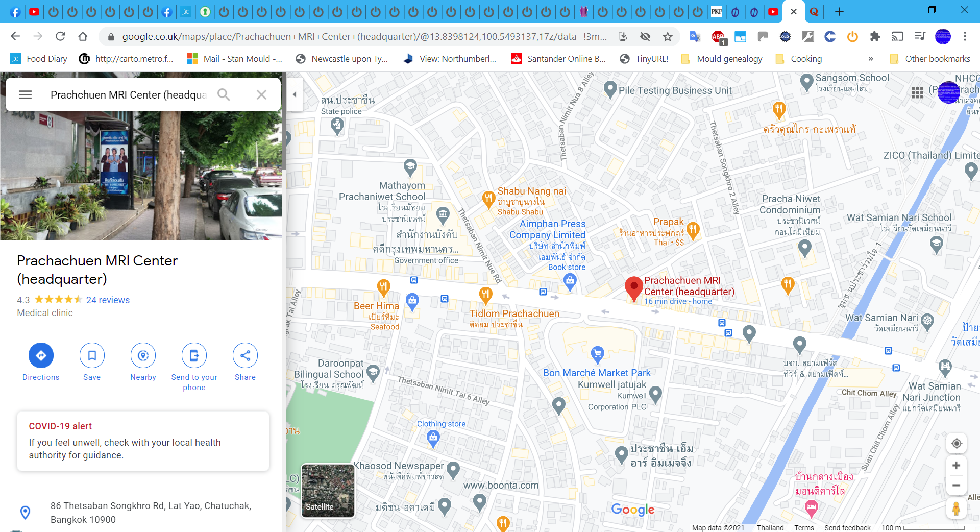Open the 24 reviews link

[x=108, y=300]
